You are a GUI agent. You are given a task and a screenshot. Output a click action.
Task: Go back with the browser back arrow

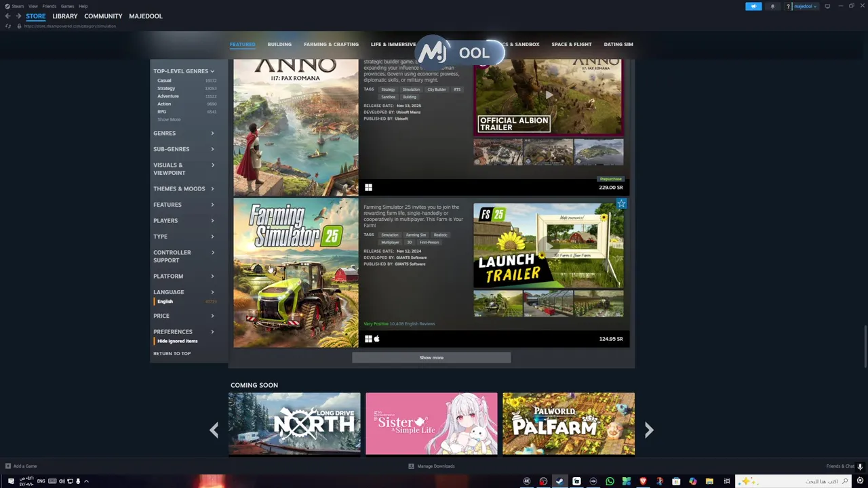pos(8,16)
